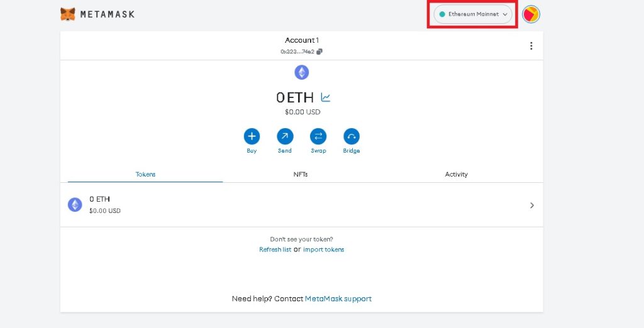Click the colorful account avatar icon
This screenshot has height=328, width=644.
(531, 14)
